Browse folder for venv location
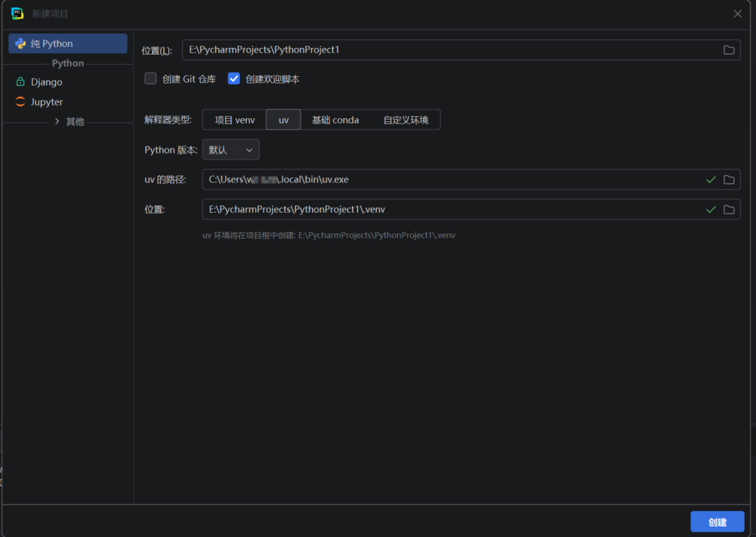The image size is (756, 537). (729, 210)
